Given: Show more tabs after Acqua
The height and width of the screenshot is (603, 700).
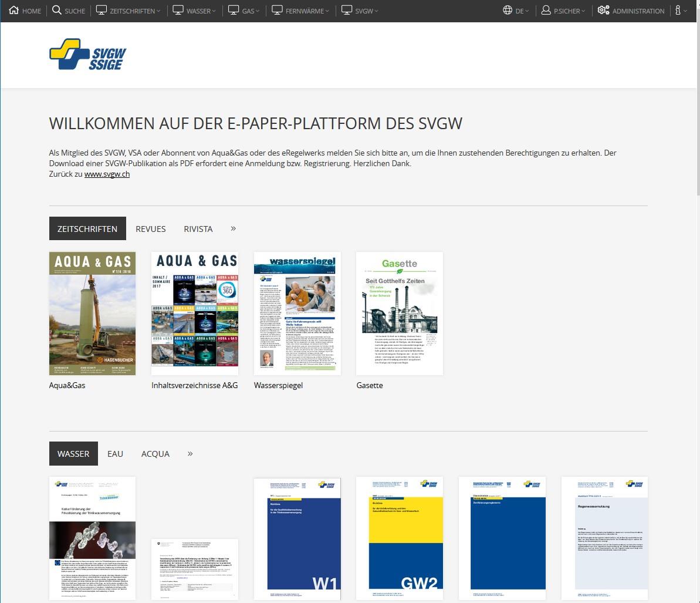Looking at the screenshot, I should click(x=190, y=453).
